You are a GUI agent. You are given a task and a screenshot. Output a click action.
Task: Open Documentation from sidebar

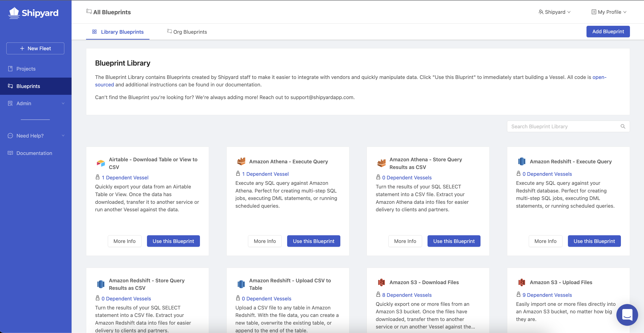pos(36,153)
